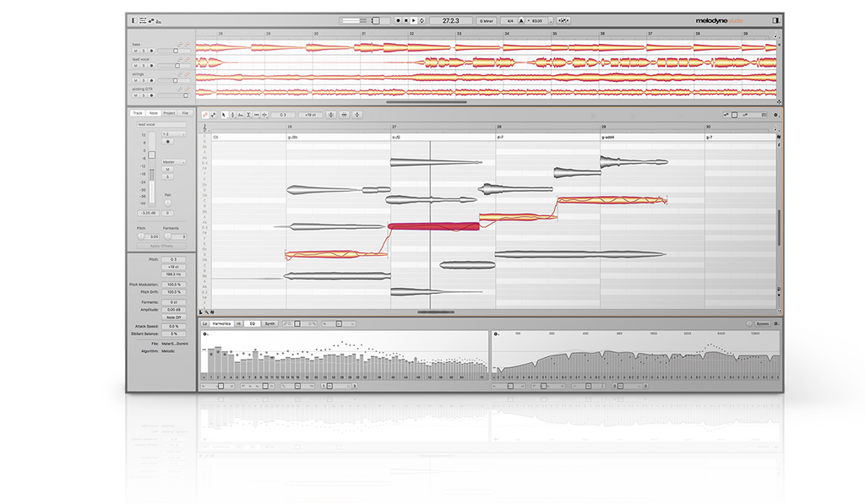Click the Pitch Modulation 100.0 % field
865x504 pixels.
(x=174, y=285)
